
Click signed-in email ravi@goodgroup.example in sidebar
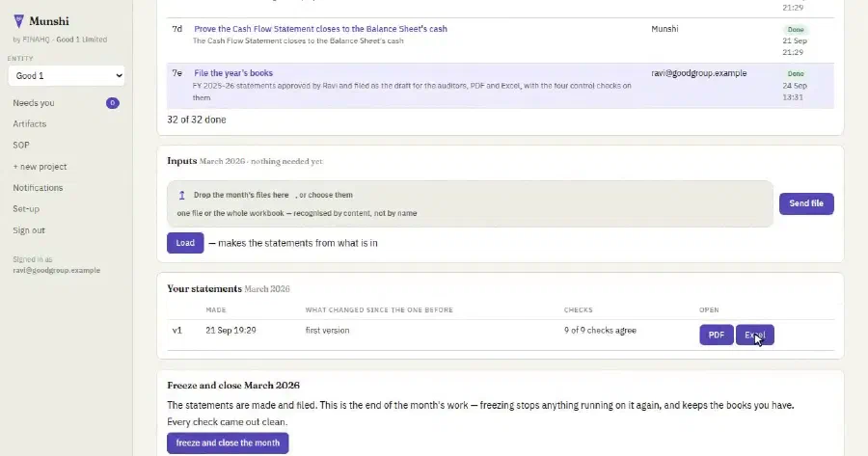[57, 271]
